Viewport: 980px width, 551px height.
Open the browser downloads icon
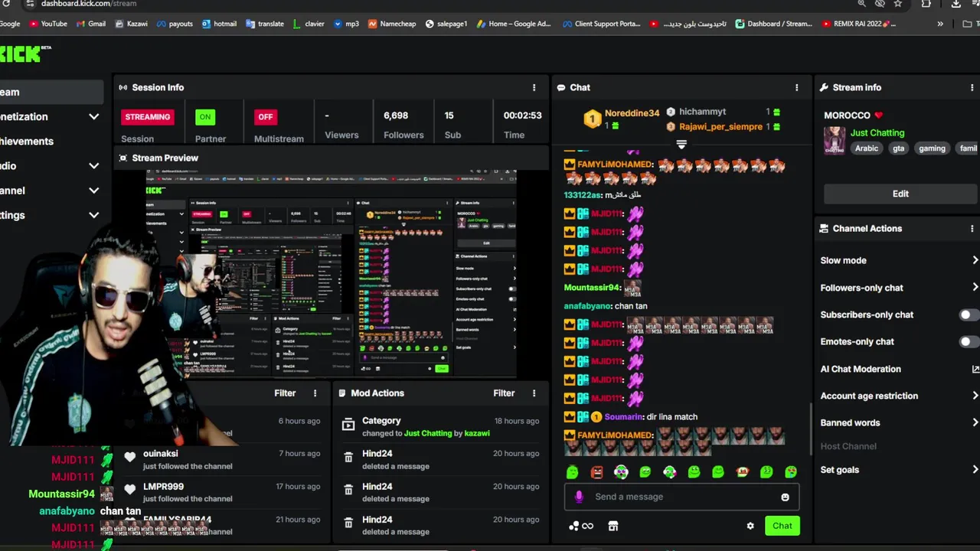pos(955,4)
